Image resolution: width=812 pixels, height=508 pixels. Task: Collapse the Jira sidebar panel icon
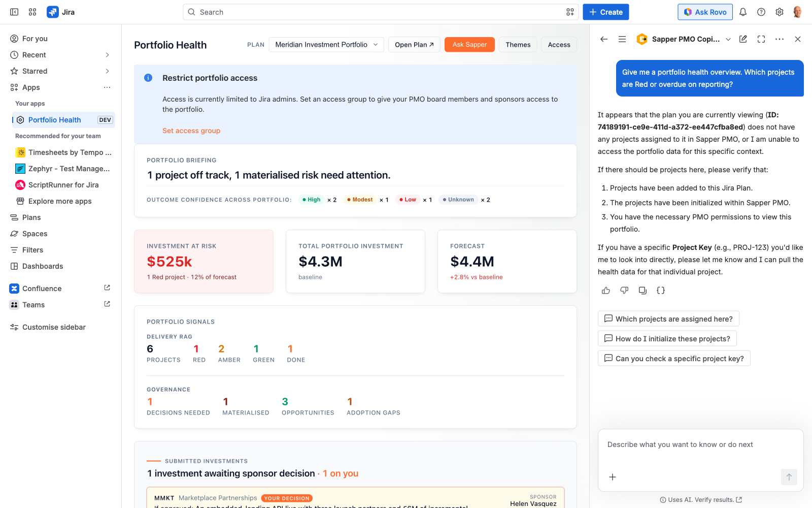point(14,12)
